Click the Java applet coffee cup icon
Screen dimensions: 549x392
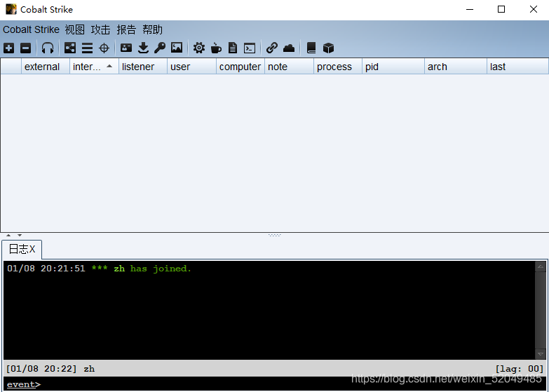click(x=216, y=48)
